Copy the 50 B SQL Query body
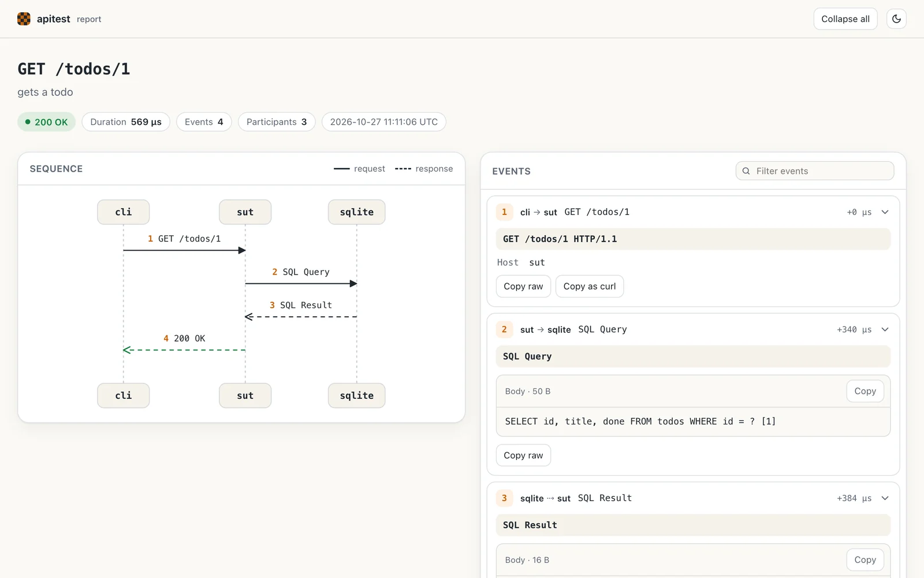 [x=865, y=391]
